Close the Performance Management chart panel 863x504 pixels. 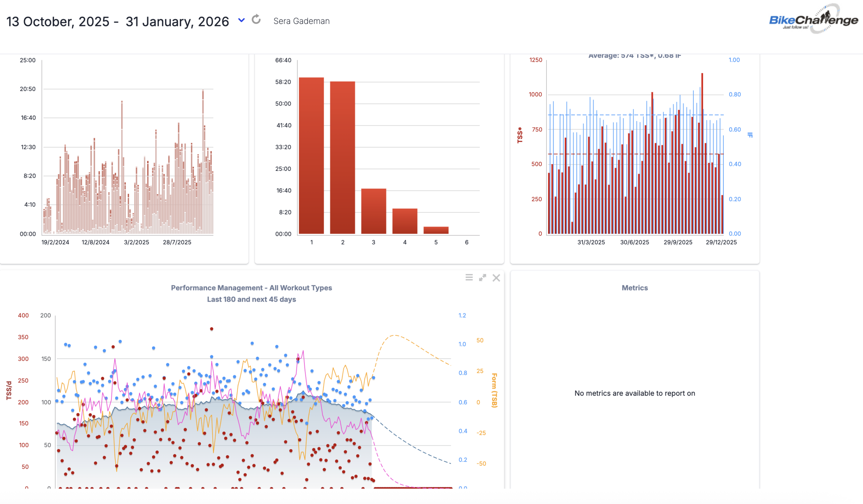pos(496,278)
